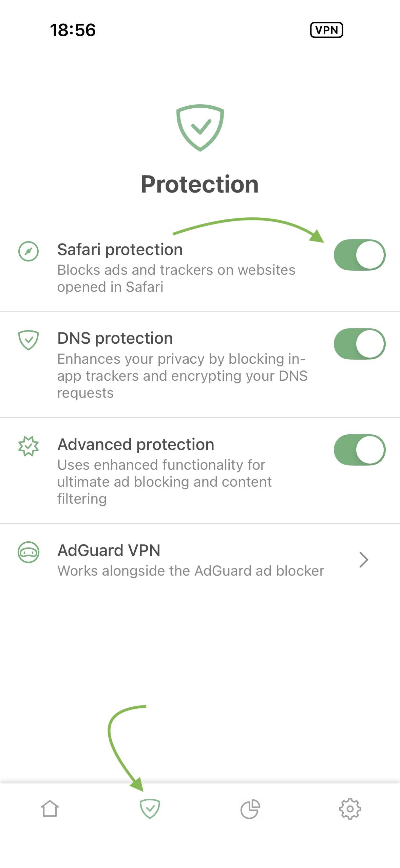This screenshot has width=400, height=868.
Task: Tap the VPN status indicator
Action: [326, 30]
